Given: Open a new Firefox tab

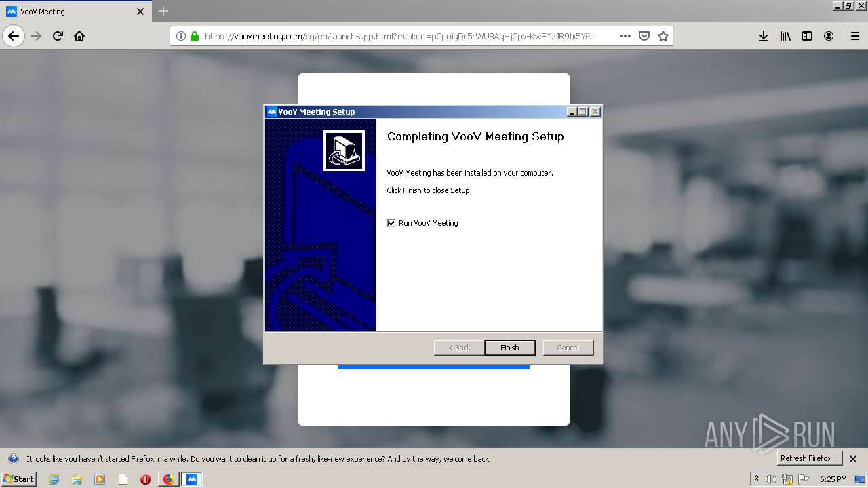Looking at the screenshot, I should [163, 11].
